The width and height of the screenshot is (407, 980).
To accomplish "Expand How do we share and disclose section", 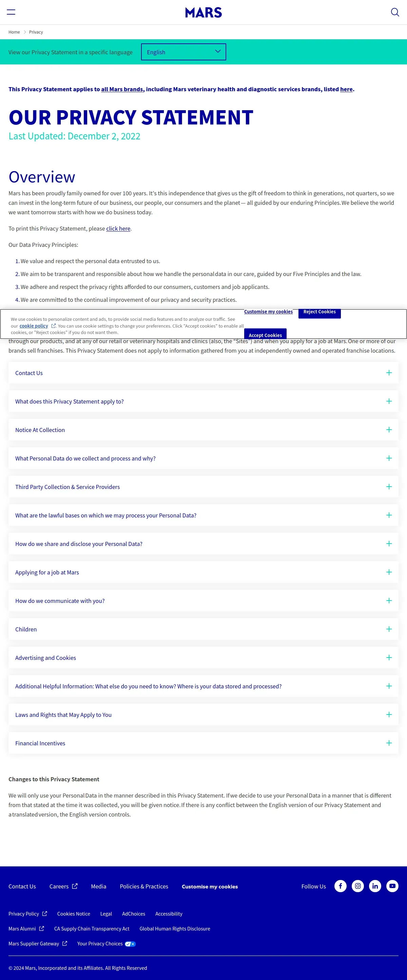I will 203,544.
